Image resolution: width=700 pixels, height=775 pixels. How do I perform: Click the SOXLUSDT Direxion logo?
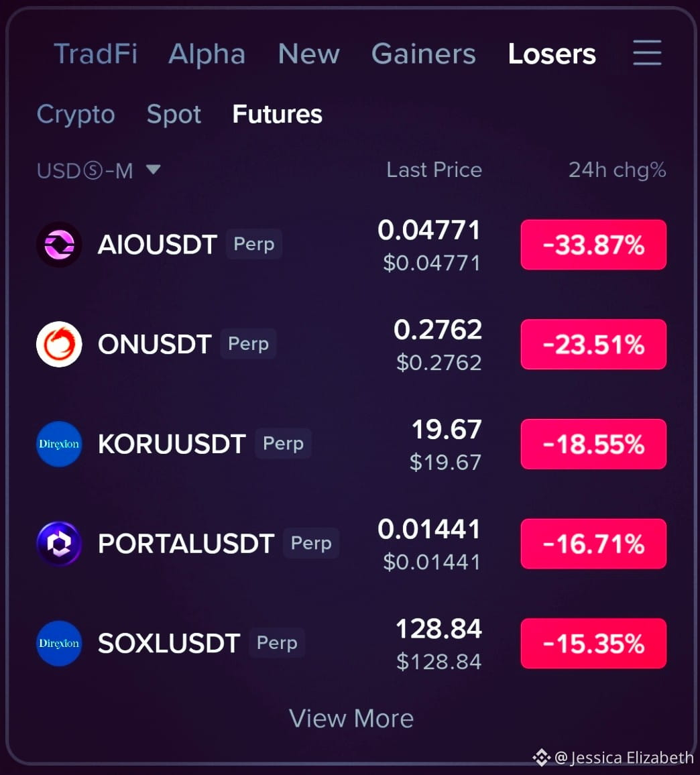coord(59,643)
